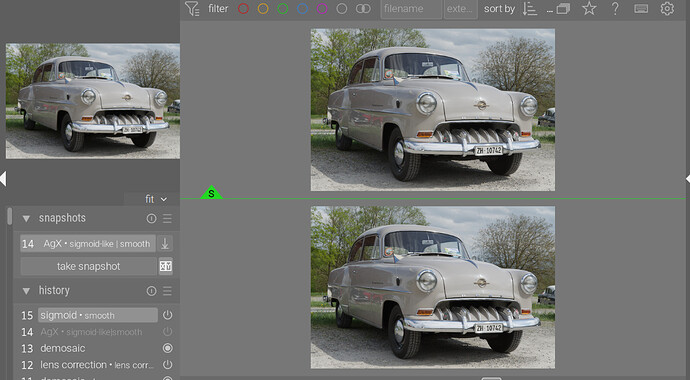Toggle power icon for lens correction
The width and height of the screenshot is (690, 380).
[167, 365]
